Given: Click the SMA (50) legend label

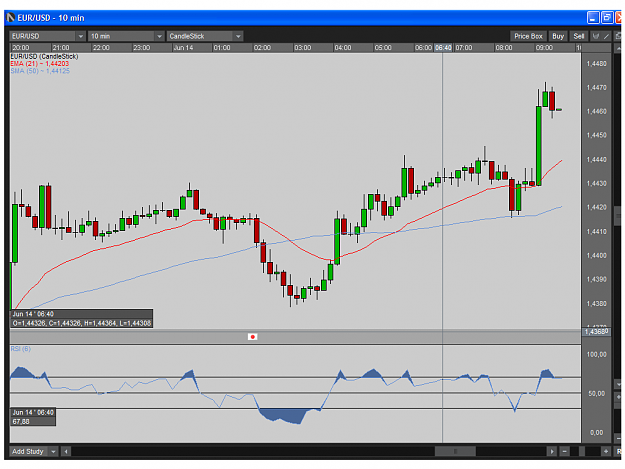Looking at the screenshot, I should coord(40,71).
